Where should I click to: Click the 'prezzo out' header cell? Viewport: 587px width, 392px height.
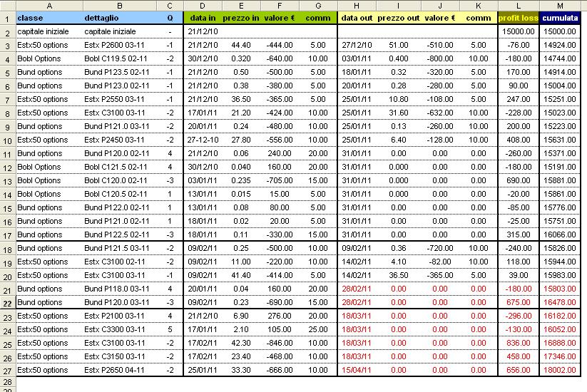(x=398, y=18)
